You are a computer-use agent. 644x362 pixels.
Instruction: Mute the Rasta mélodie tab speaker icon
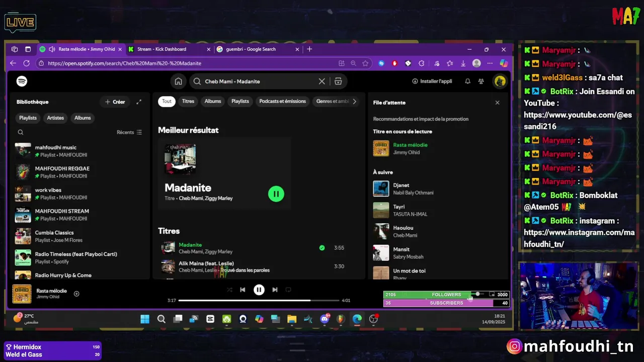point(52,49)
